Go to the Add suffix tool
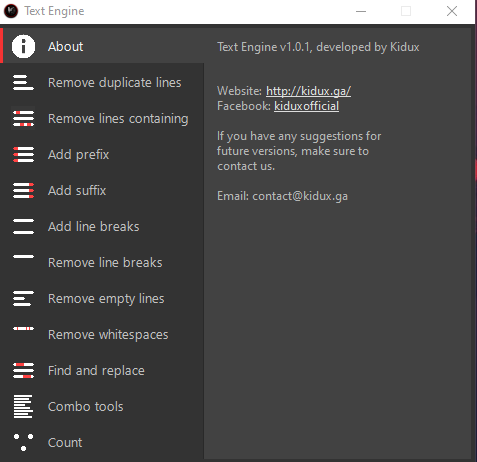Image resolution: width=477 pixels, height=462 pixels. (77, 190)
